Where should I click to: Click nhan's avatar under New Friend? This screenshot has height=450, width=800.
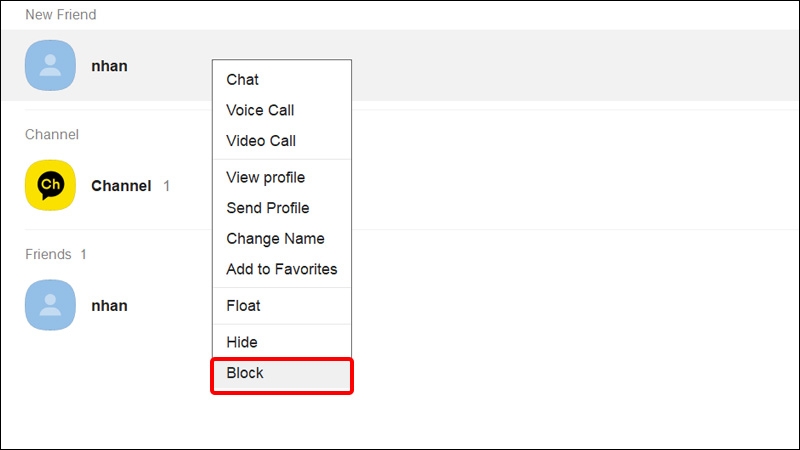50,66
